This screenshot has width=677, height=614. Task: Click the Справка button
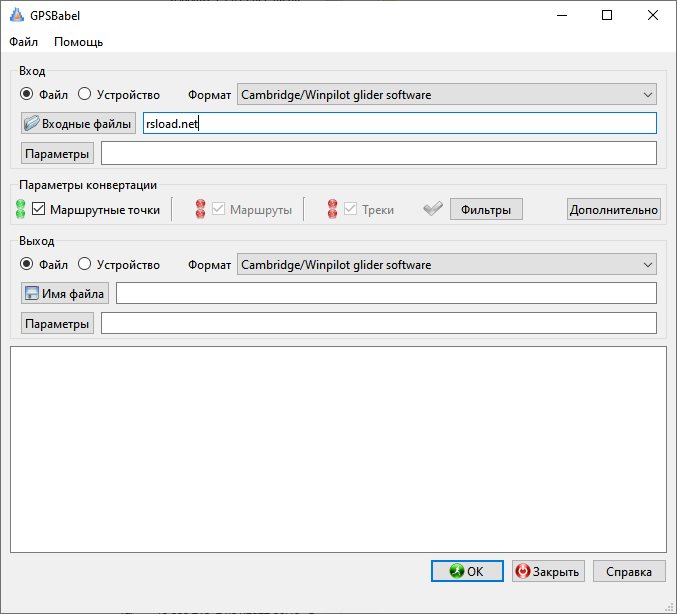[x=629, y=571]
